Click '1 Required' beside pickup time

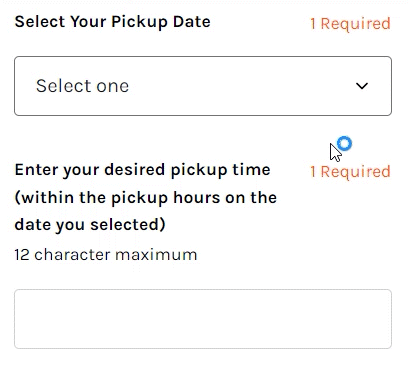[x=350, y=172]
